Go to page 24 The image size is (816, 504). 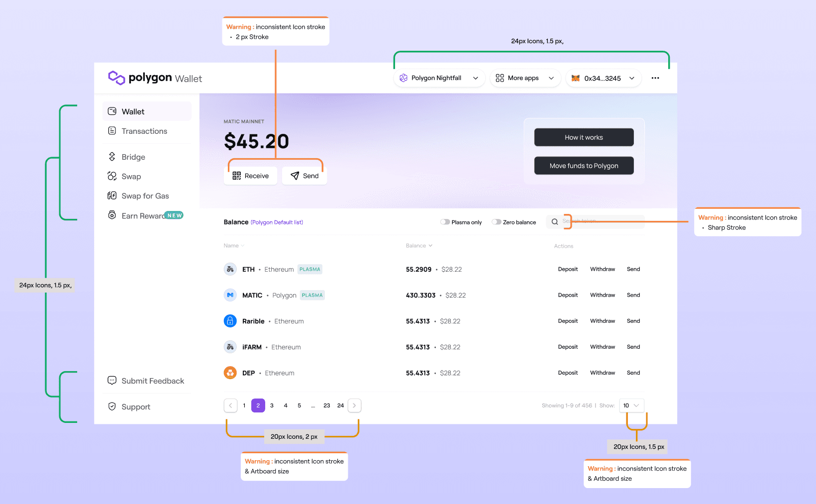(340, 405)
